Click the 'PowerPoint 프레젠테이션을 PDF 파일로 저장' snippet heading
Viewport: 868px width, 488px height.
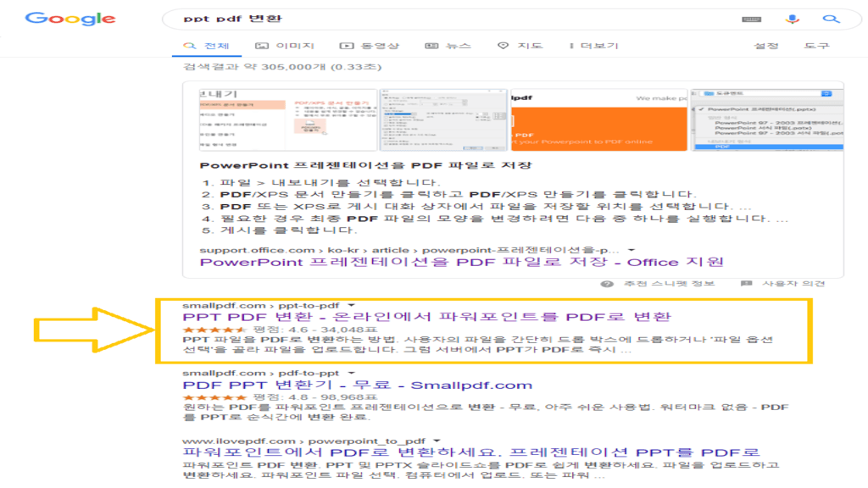[365, 165]
